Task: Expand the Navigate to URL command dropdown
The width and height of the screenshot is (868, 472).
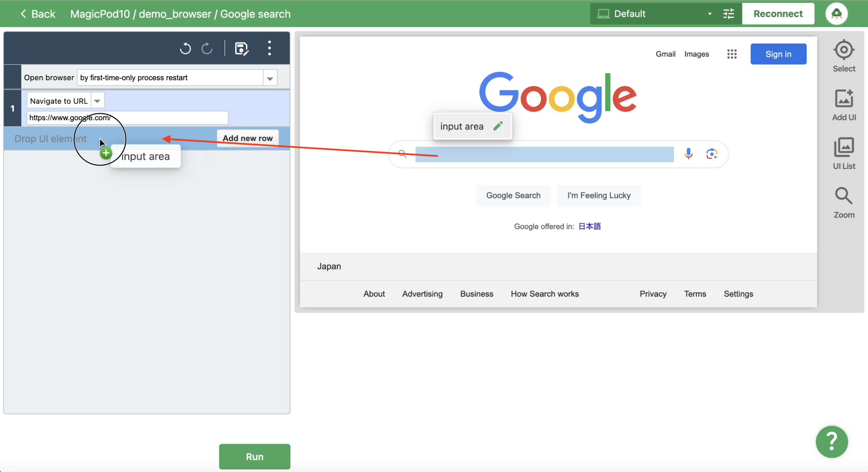Action: tap(97, 101)
